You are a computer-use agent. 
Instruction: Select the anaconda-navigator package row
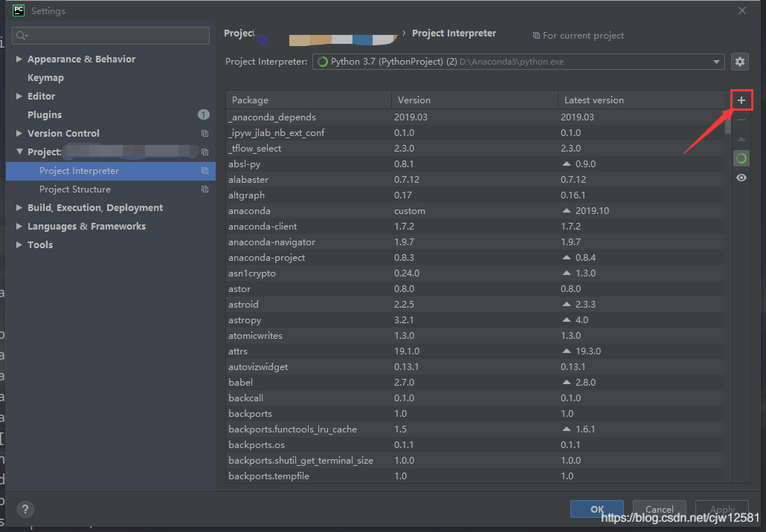point(474,242)
